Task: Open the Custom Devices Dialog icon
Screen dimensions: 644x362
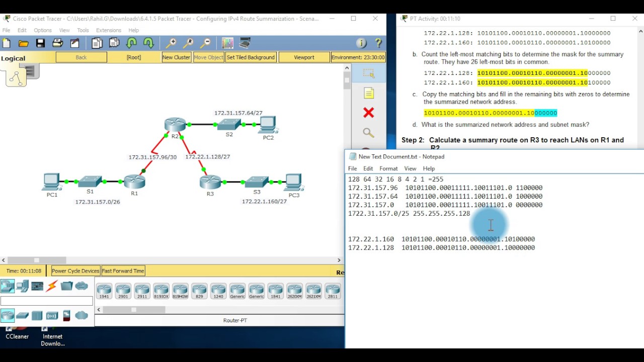Action: point(245,44)
